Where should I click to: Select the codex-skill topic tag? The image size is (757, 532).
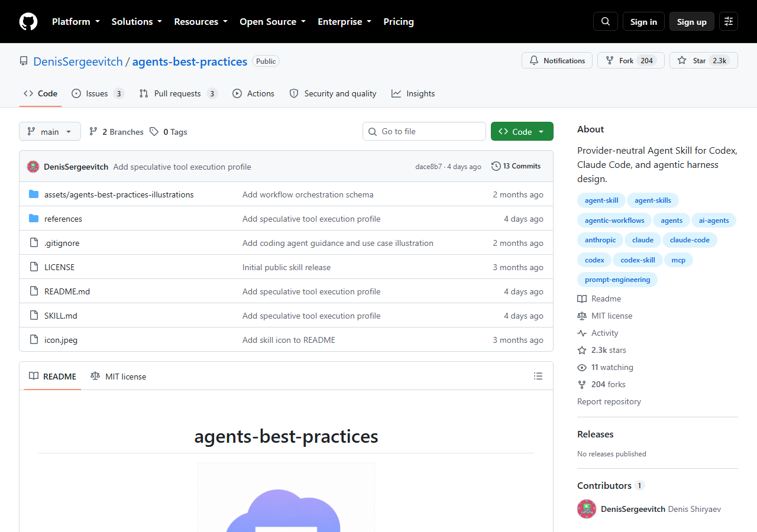click(x=638, y=260)
